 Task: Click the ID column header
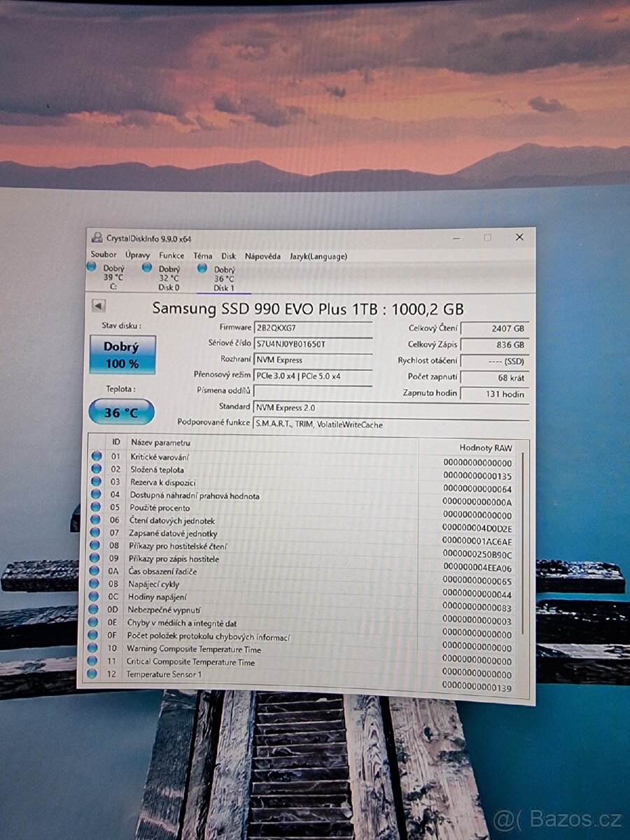(115, 442)
